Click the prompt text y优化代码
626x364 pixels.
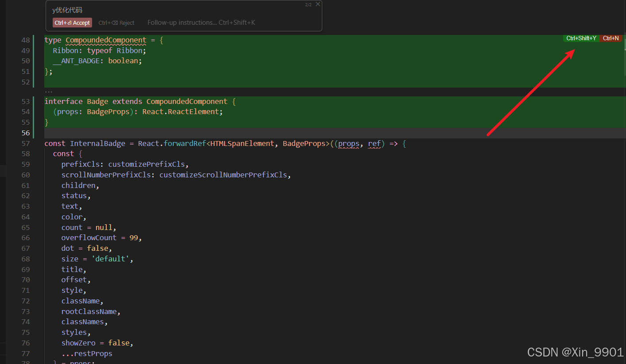[x=67, y=10]
